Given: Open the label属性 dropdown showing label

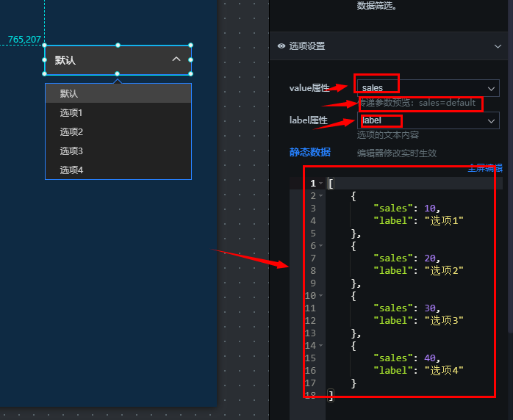Looking at the screenshot, I should (x=428, y=120).
